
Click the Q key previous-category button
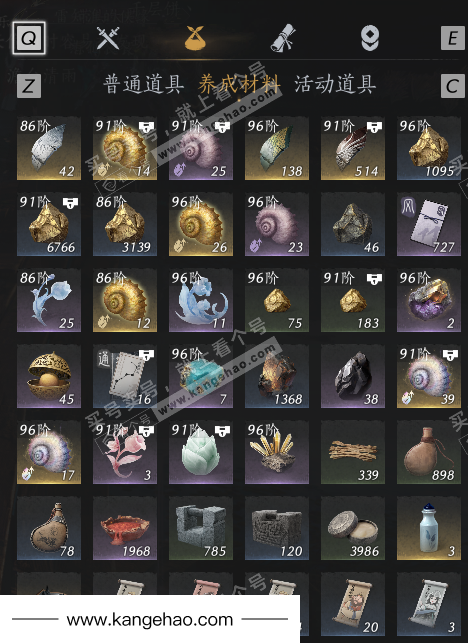(29, 38)
